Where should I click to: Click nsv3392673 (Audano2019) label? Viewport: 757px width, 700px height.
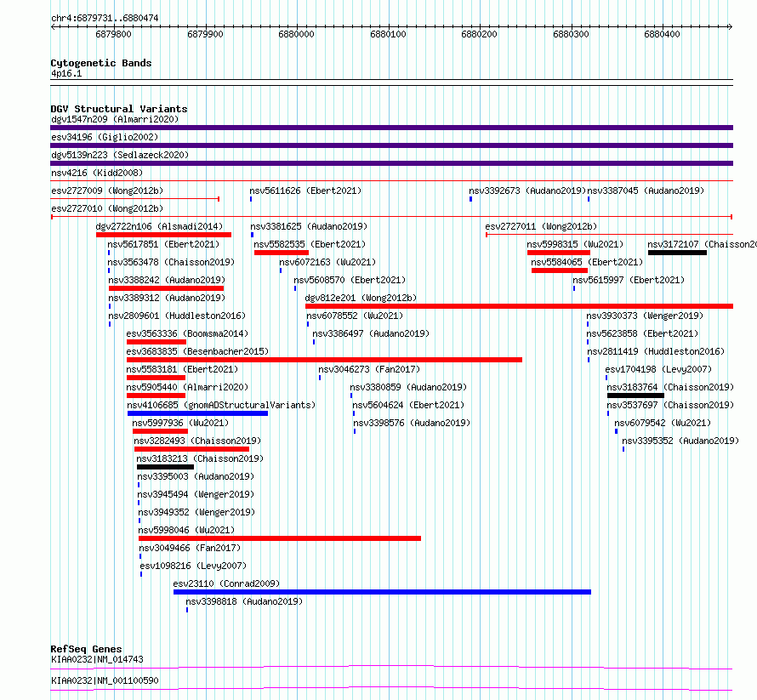point(527,191)
